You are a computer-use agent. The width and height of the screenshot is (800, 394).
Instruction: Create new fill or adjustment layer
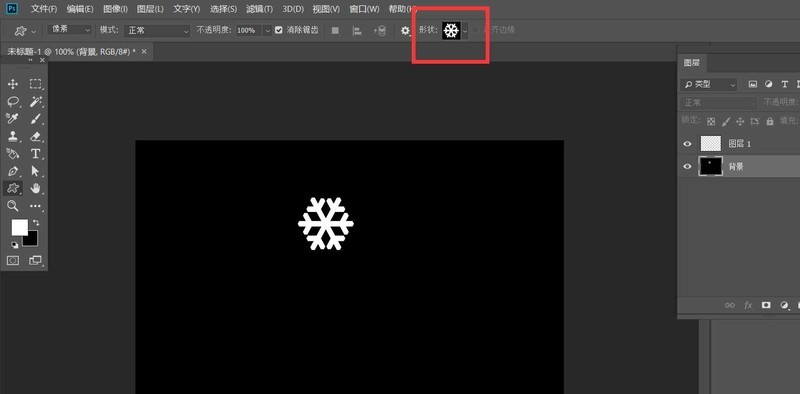(785, 305)
